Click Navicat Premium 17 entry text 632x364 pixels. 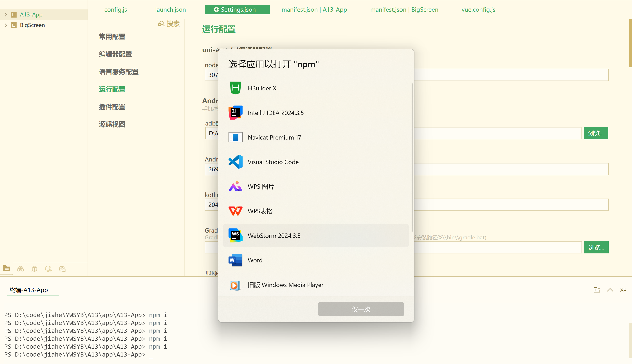point(274,137)
